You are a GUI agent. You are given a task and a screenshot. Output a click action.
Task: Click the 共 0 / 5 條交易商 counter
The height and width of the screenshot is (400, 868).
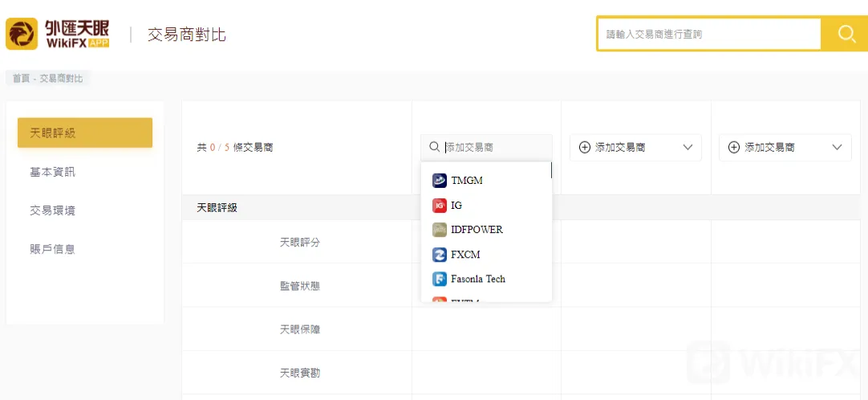click(235, 148)
